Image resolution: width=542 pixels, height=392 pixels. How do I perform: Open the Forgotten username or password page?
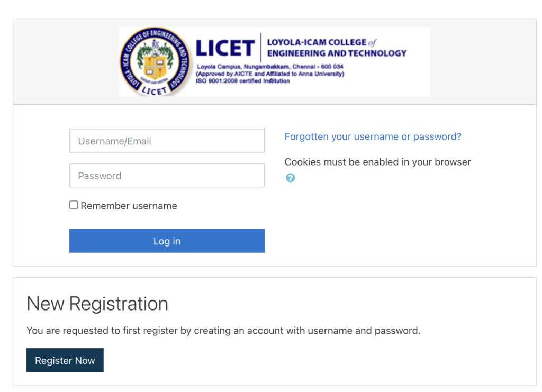373,136
